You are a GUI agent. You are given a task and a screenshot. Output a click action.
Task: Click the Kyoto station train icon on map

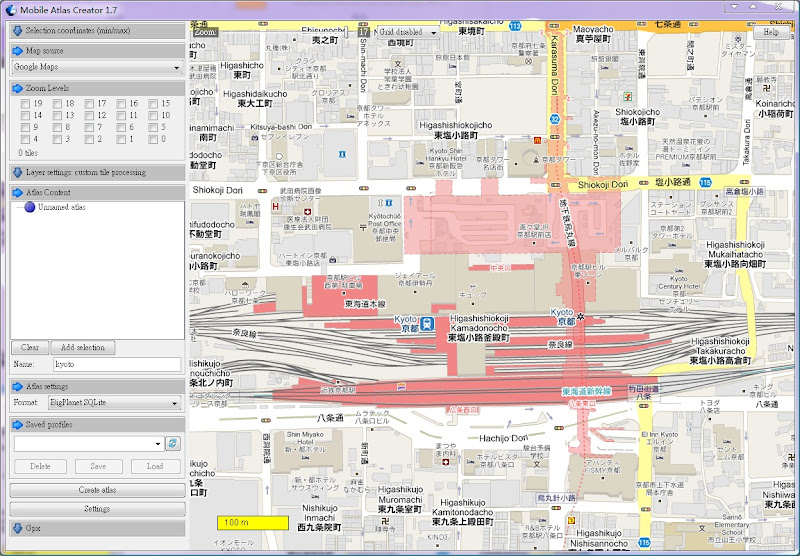click(427, 324)
